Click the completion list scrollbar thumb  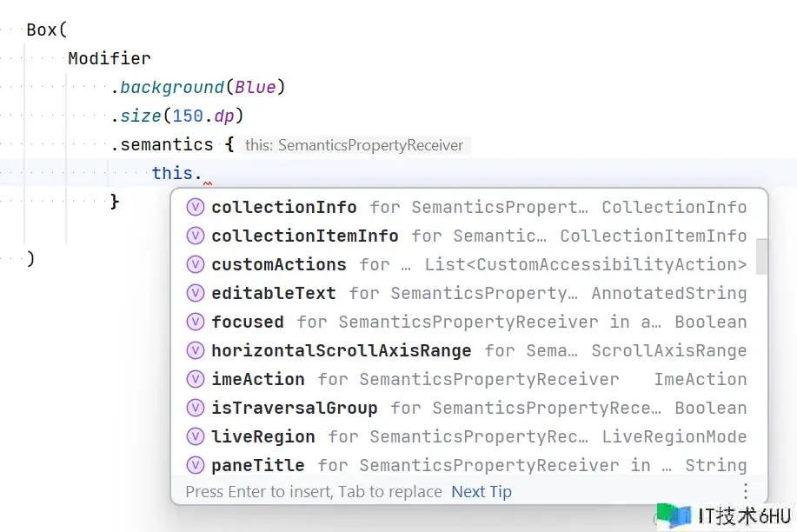coord(761,256)
